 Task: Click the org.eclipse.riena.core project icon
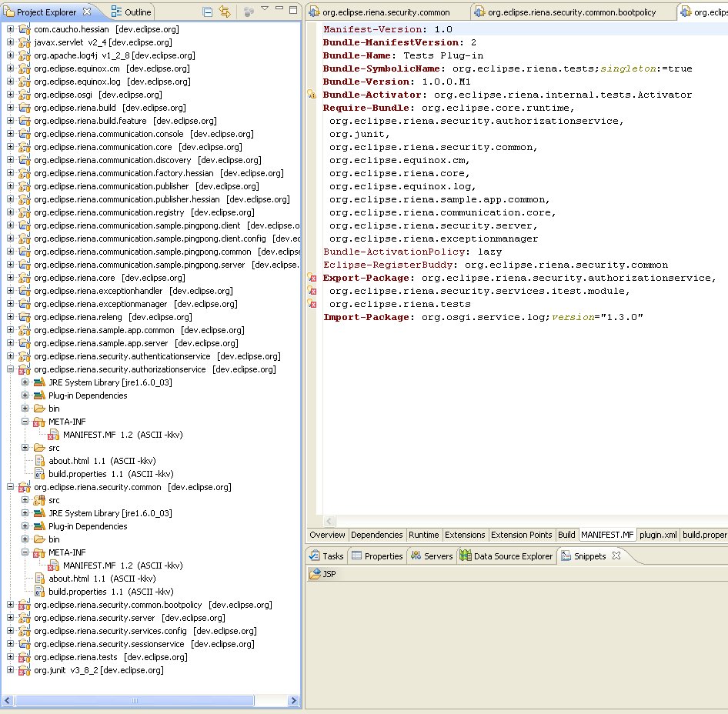[x=24, y=278]
